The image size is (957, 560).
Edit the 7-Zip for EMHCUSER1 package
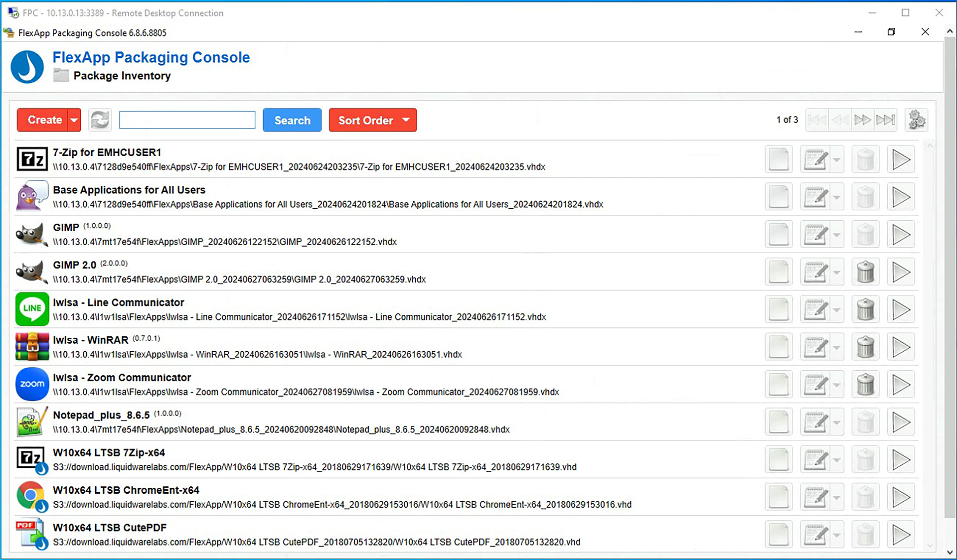pyautogui.click(x=815, y=159)
